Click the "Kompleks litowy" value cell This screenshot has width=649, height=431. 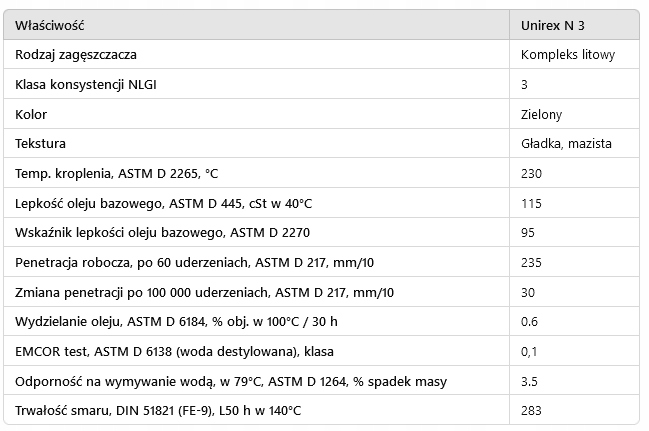coord(568,54)
